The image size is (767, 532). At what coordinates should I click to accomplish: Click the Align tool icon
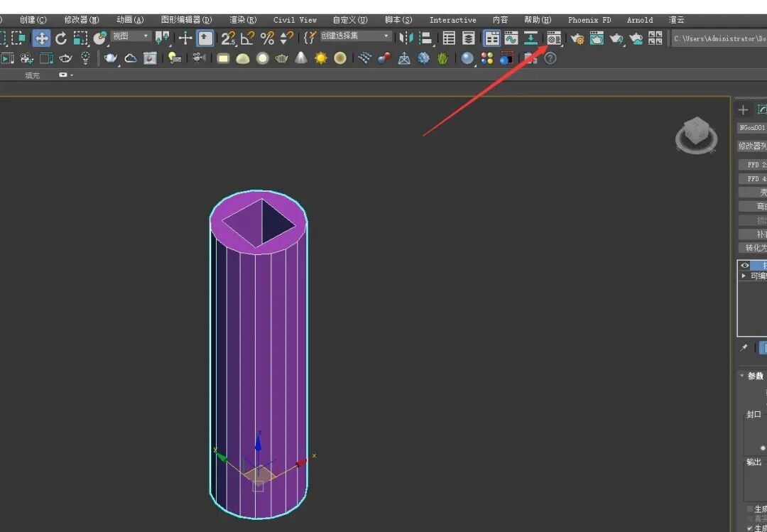point(425,38)
